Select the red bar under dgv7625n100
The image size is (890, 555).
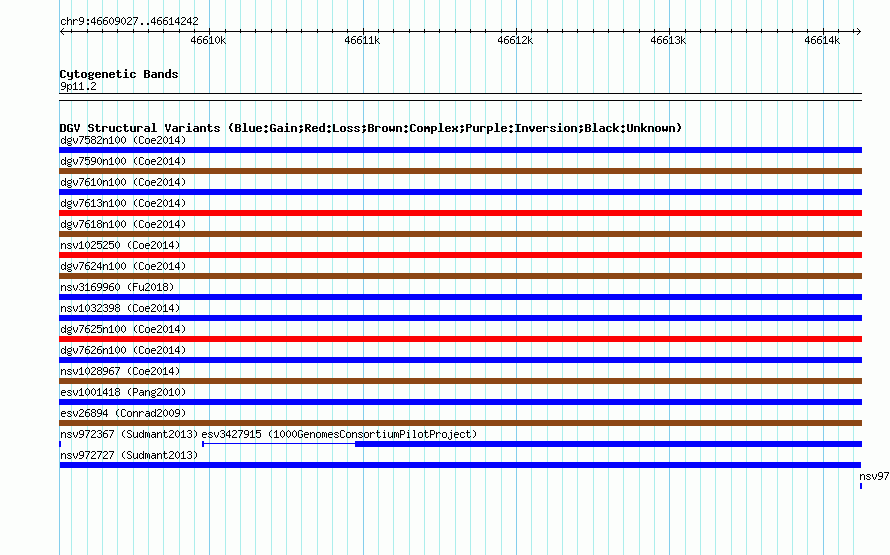click(x=460, y=339)
